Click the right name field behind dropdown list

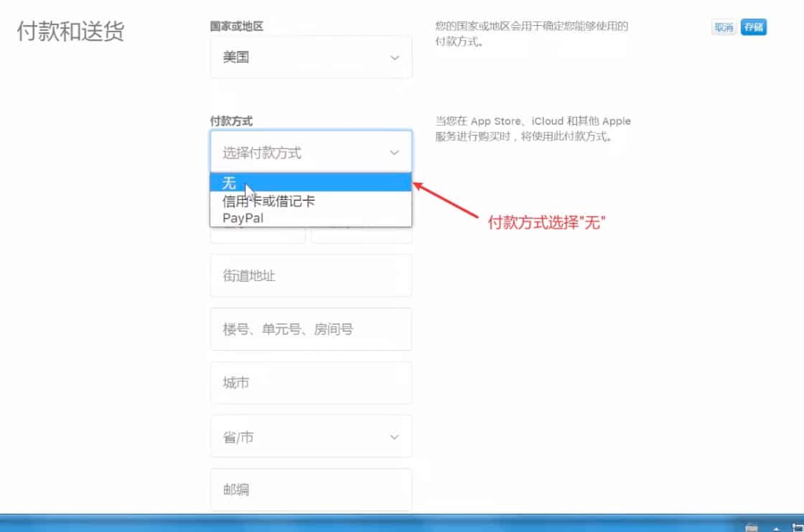(361, 235)
